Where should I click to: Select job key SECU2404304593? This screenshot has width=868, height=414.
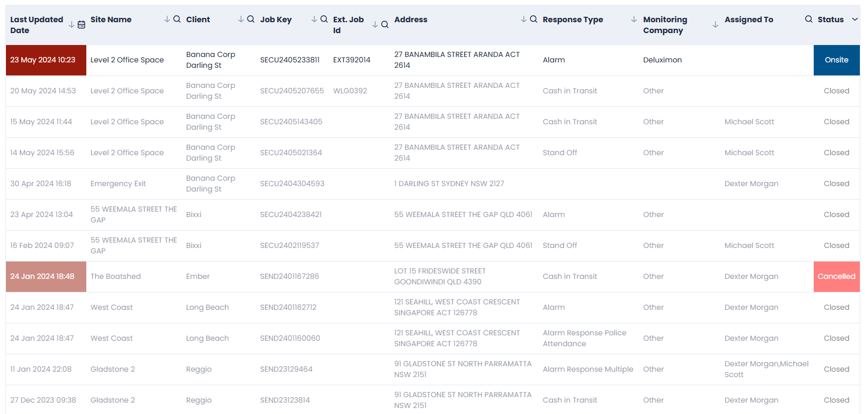(292, 183)
